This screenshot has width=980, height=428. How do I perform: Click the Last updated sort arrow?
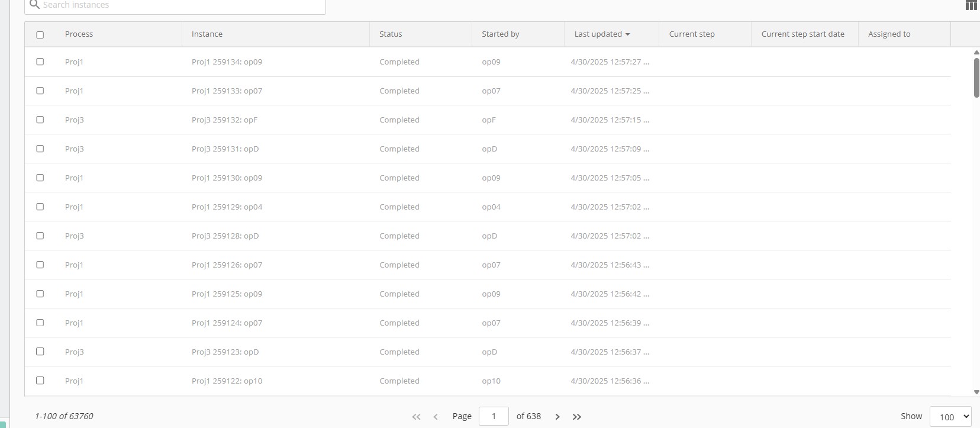pos(627,34)
